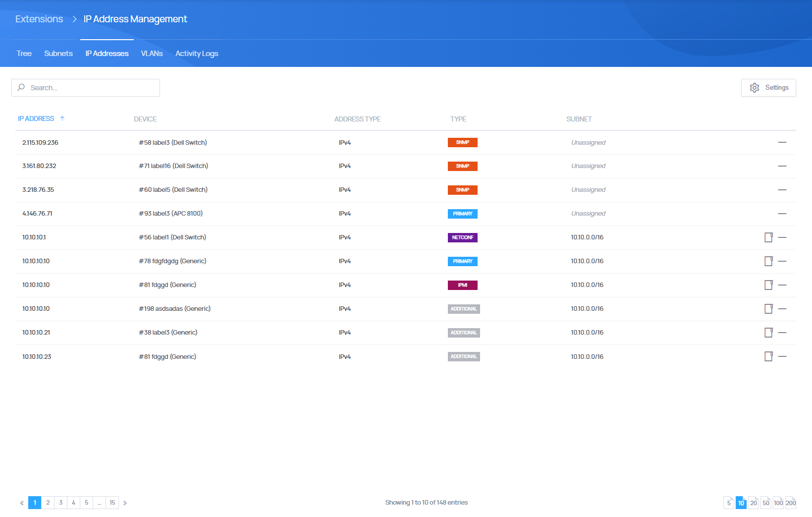Click the NETCONF type badge

(463, 237)
